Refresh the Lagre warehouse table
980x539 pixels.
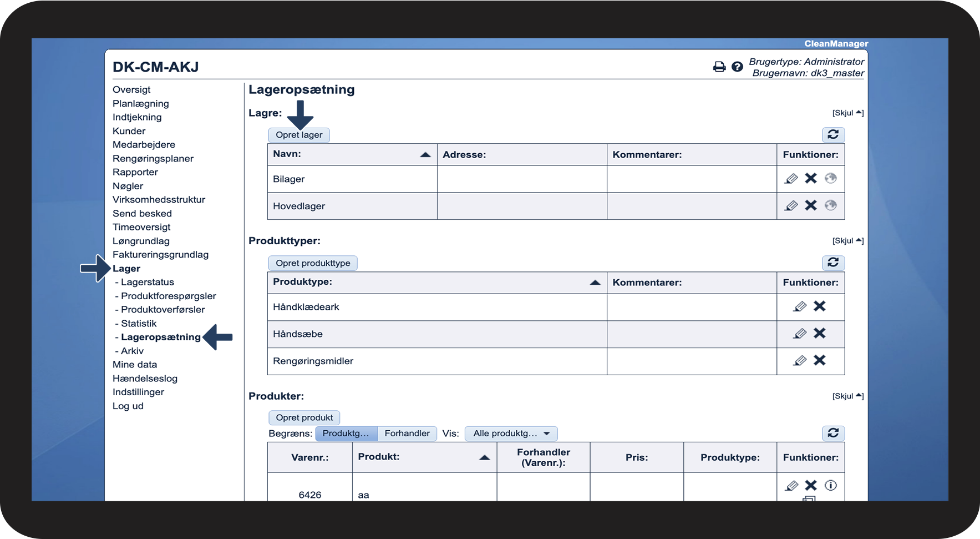pyautogui.click(x=833, y=135)
